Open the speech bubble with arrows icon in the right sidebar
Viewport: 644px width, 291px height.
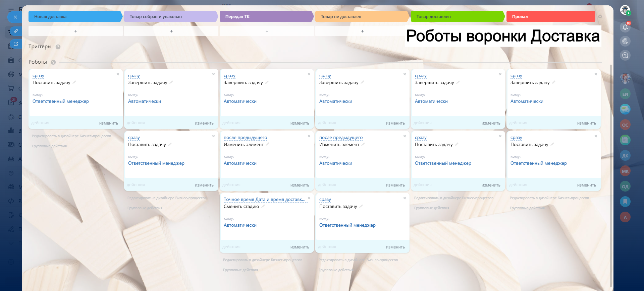pos(625,55)
